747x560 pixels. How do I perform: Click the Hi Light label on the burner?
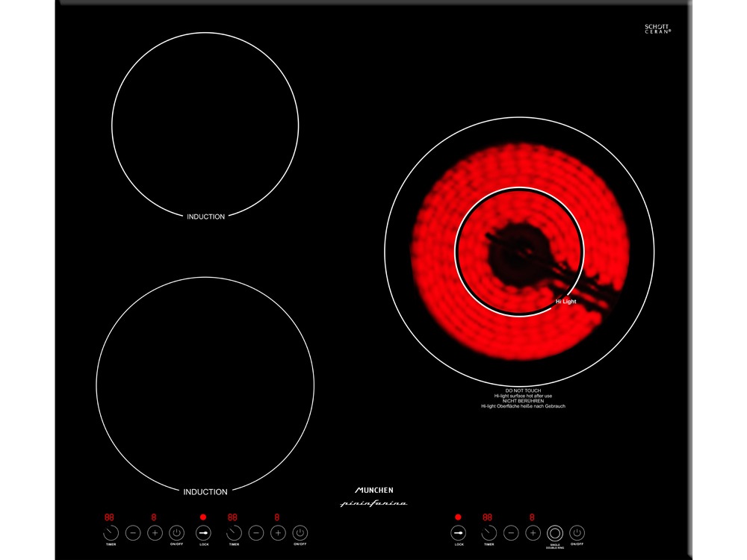pos(565,301)
